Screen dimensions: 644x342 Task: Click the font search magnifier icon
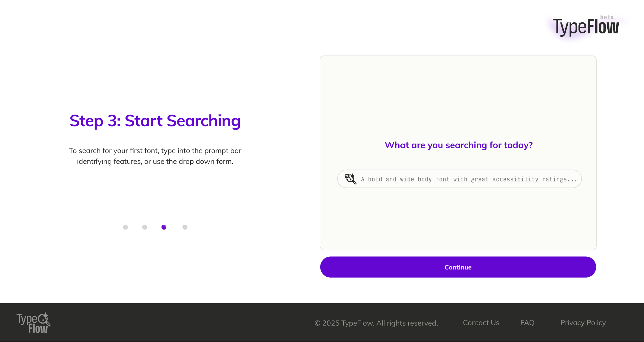[350, 179]
